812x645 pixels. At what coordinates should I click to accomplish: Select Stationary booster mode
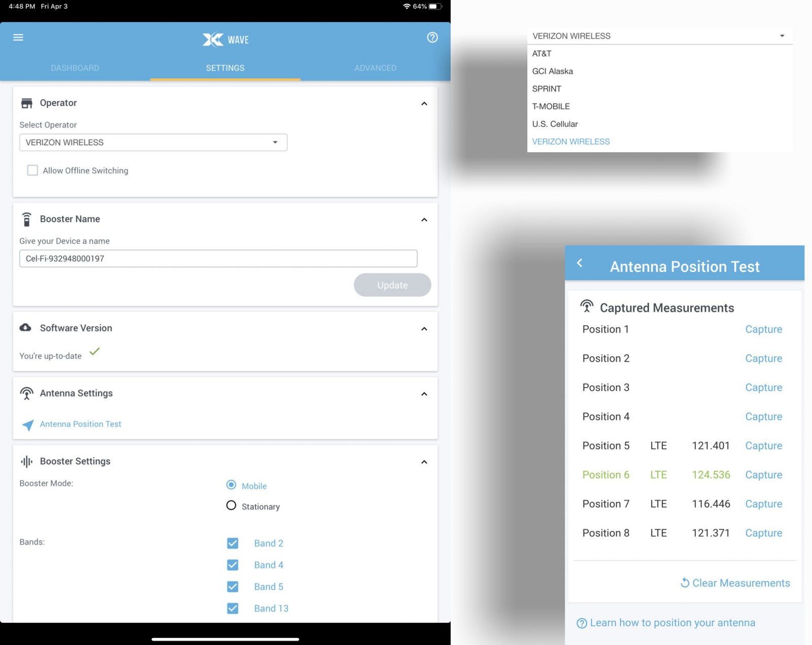pyautogui.click(x=231, y=506)
